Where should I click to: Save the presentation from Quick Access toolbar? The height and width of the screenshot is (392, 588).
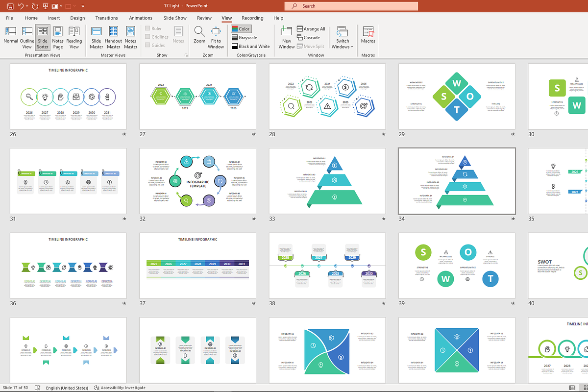[9, 6]
